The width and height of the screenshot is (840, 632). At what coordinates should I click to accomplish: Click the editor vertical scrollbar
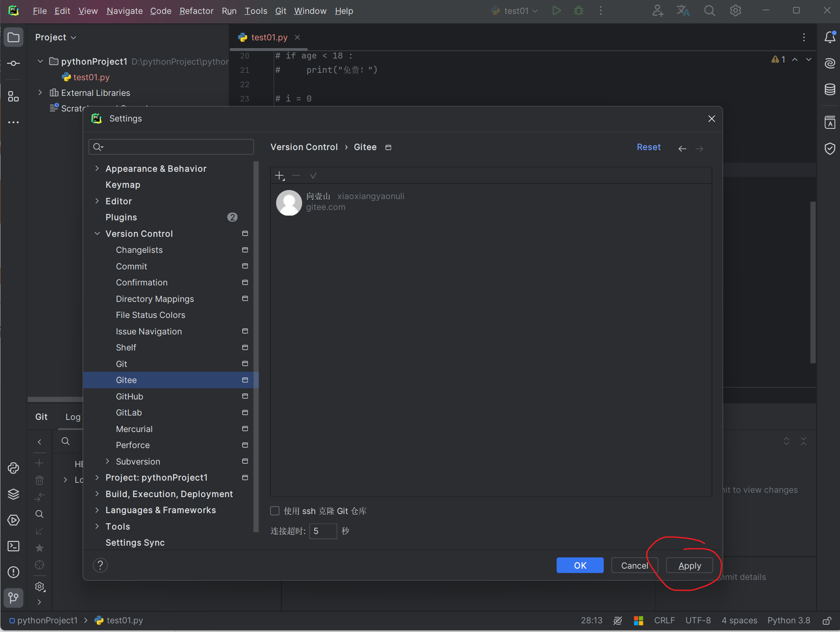click(x=813, y=282)
